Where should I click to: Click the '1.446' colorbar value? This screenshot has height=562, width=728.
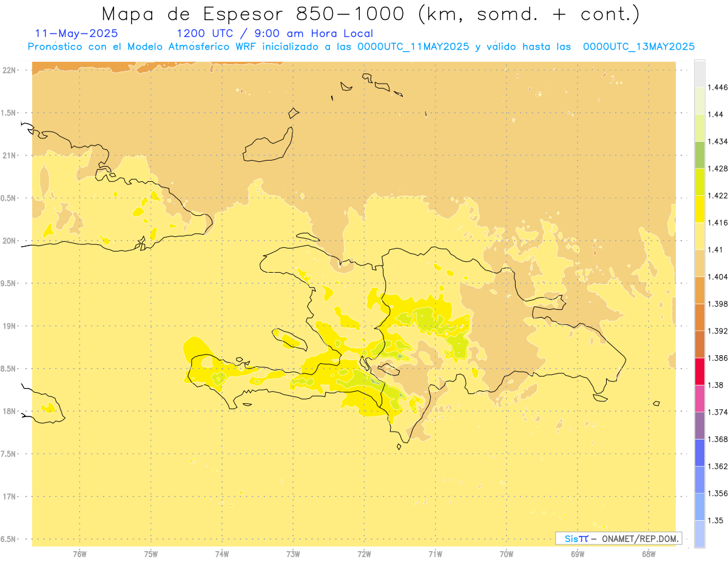coord(718,87)
